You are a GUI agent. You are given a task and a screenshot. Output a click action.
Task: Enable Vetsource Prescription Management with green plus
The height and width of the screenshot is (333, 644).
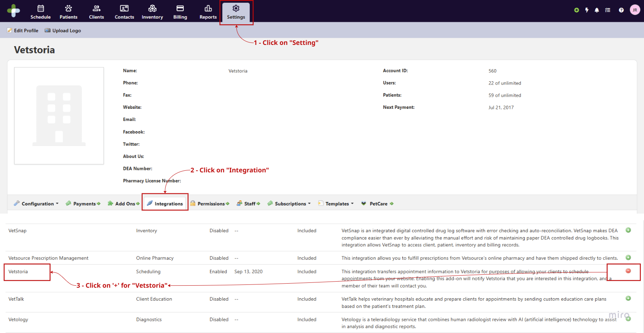point(628,258)
